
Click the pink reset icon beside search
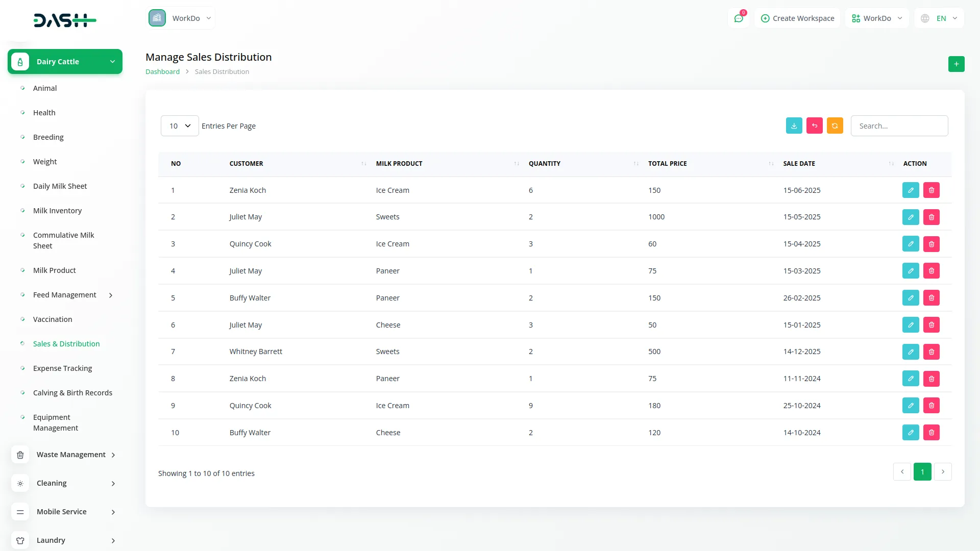pos(814,126)
